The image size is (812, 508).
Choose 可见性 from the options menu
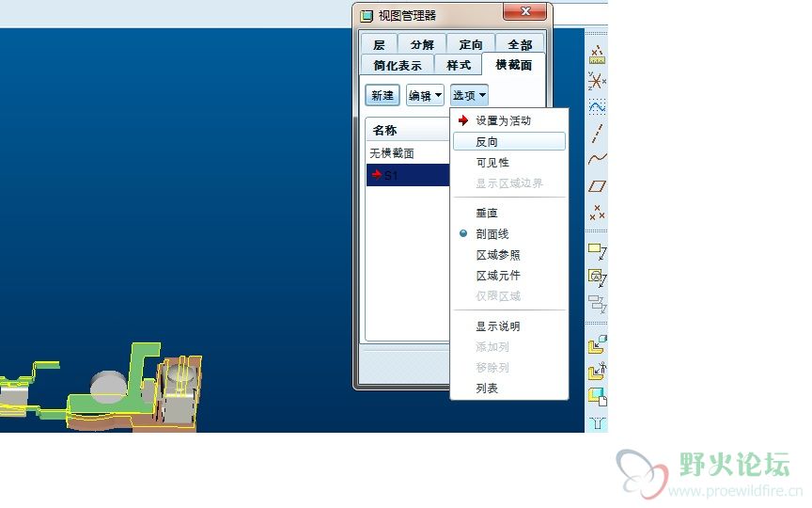tap(509, 162)
